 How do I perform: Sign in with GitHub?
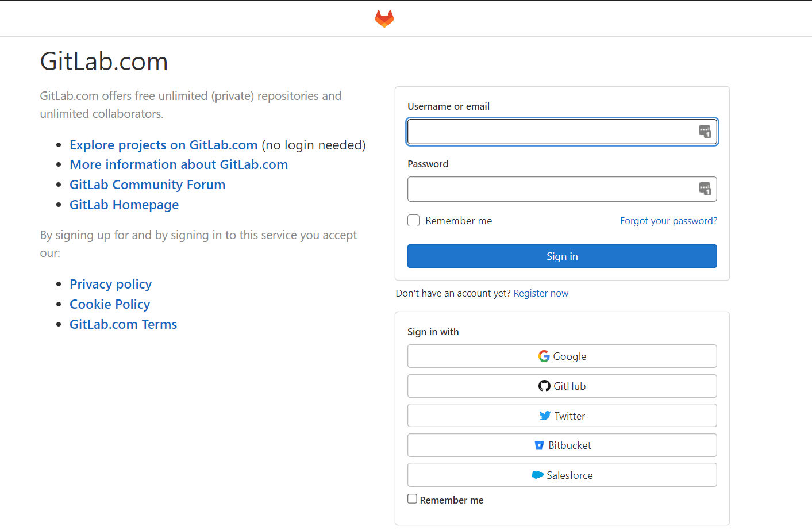562,386
